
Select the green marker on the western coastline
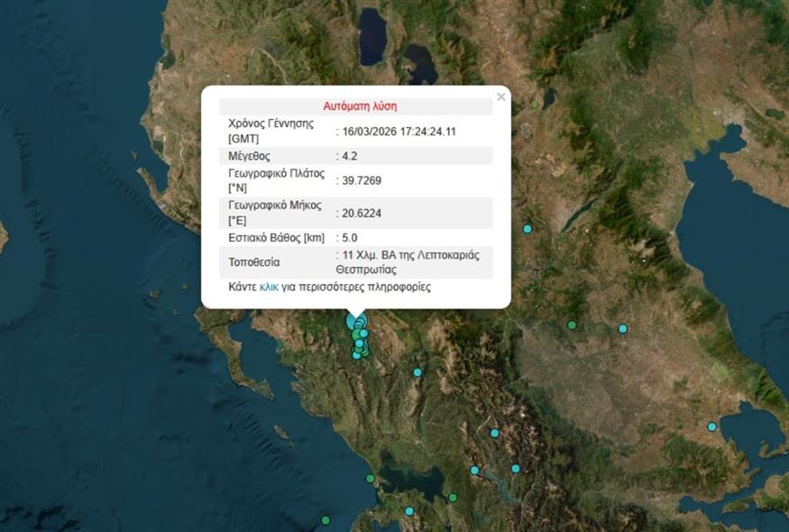tap(370, 479)
